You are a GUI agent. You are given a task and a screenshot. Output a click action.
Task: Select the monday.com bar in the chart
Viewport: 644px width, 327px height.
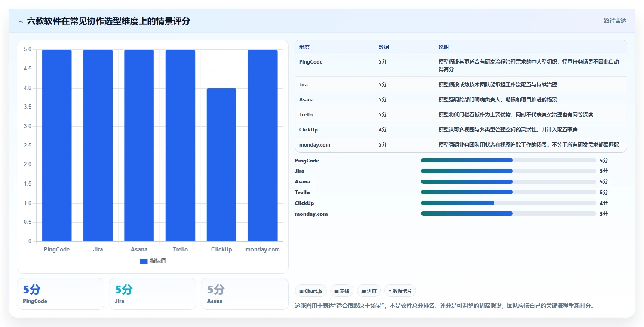[263, 146]
